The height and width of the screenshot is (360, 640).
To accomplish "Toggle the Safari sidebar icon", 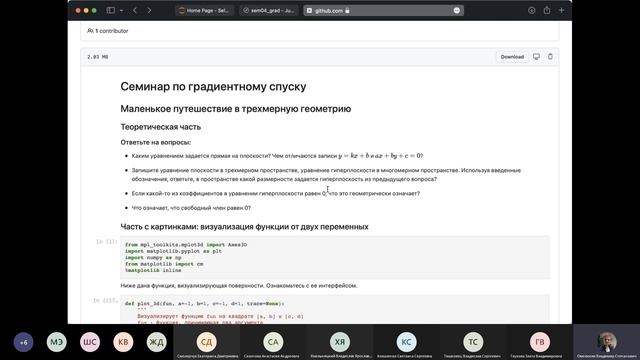I will [x=111, y=10].
